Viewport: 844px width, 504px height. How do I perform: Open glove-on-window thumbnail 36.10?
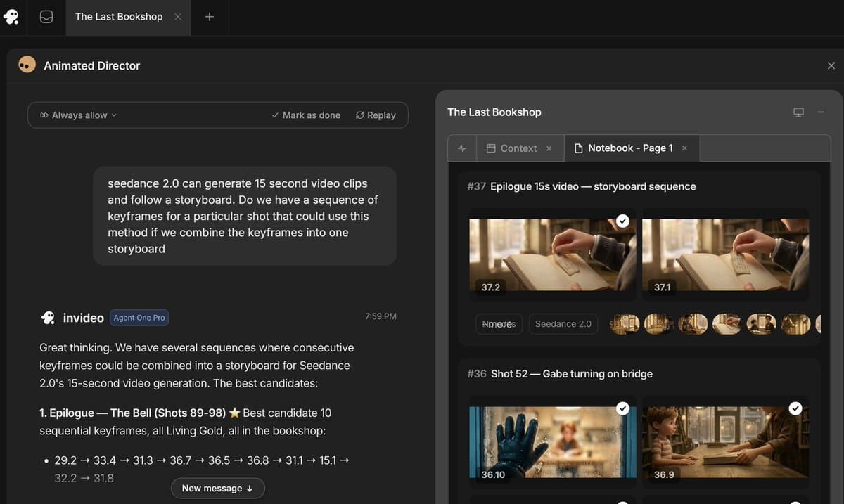point(553,443)
